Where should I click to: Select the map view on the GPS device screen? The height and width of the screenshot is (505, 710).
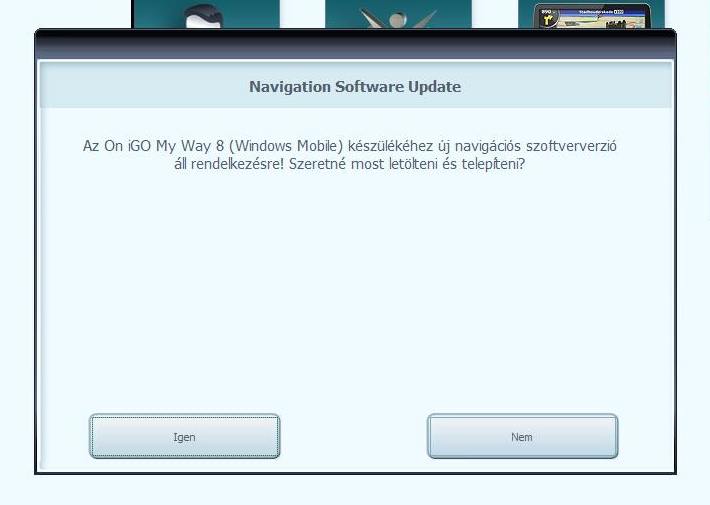click(x=600, y=21)
